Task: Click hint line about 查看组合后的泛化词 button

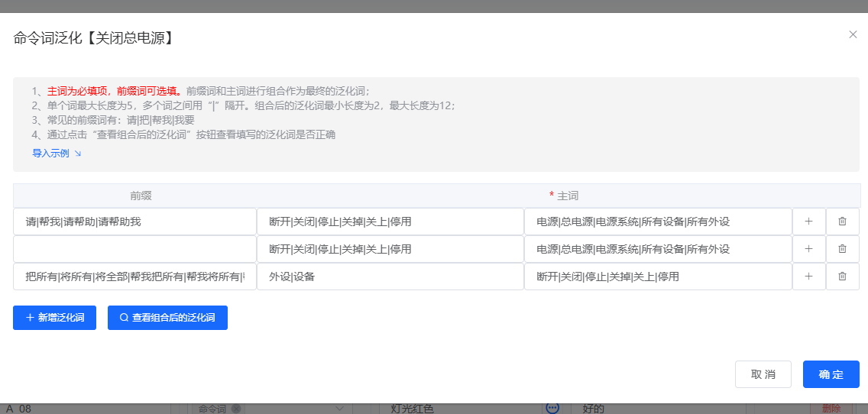Action: point(184,134)
